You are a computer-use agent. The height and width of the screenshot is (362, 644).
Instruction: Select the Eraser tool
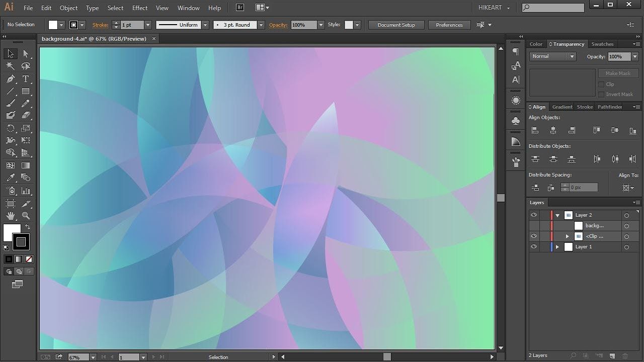[x=26, y=116]
